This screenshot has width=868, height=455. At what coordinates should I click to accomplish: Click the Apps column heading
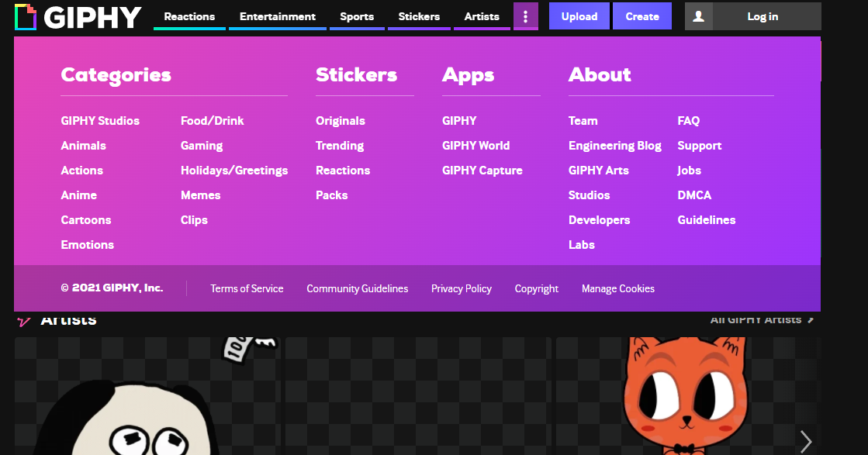468,74
